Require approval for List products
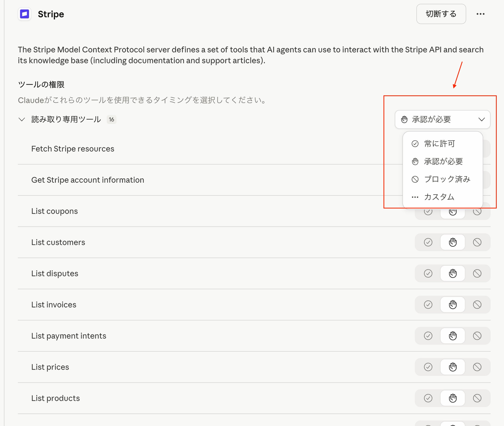The height and width of the screenshot is (426, 504). (452, 398)
